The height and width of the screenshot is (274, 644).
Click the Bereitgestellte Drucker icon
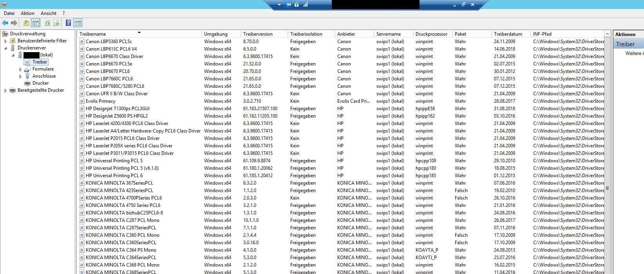[x=13, y=90]
